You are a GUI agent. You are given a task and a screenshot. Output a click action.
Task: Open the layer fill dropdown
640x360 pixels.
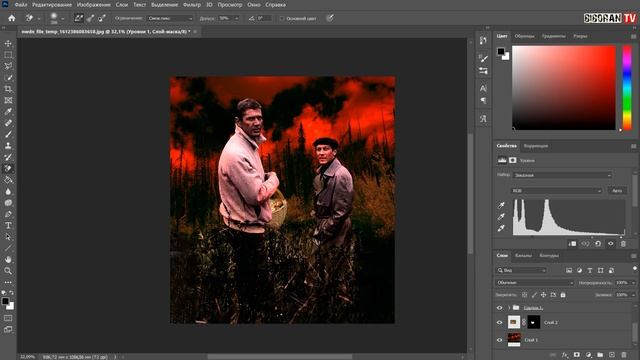point(633,295)
